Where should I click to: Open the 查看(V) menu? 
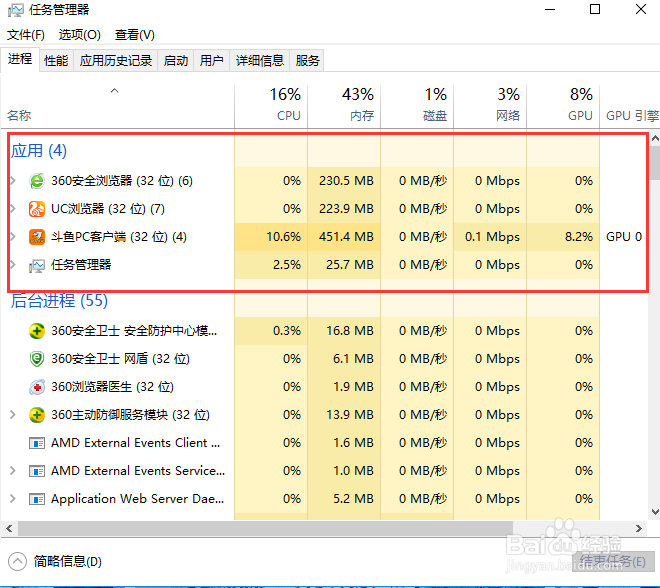pos(135,35)
